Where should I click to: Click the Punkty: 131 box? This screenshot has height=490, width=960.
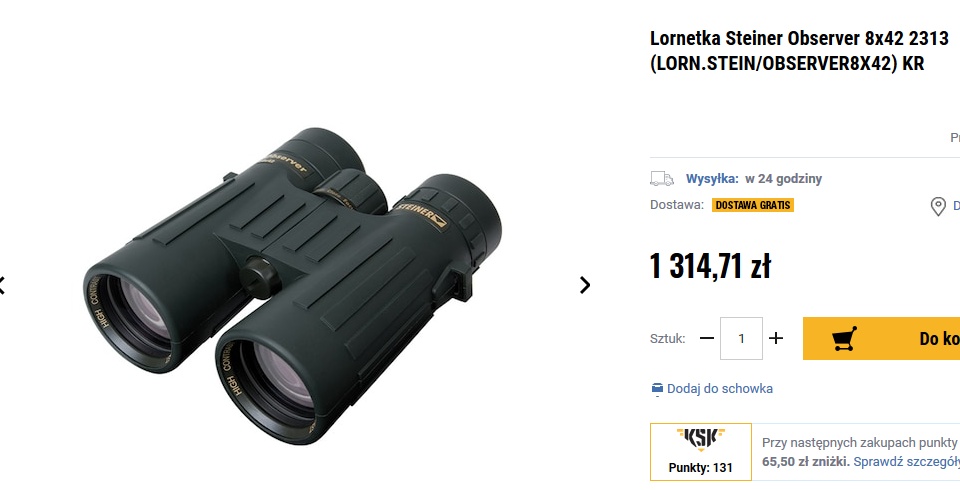pos(701,452)
